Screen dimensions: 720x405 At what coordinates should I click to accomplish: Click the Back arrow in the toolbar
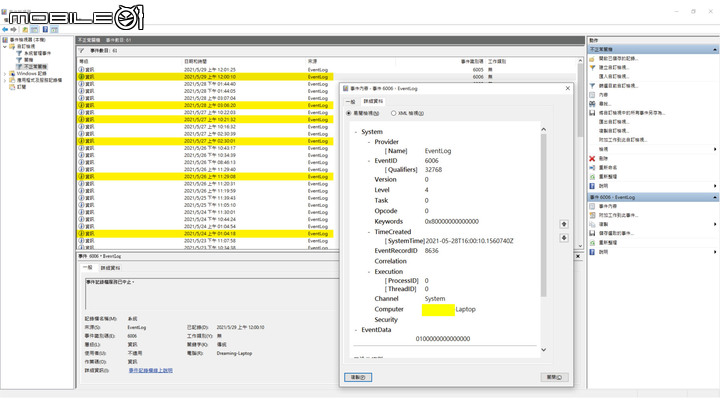5,29
